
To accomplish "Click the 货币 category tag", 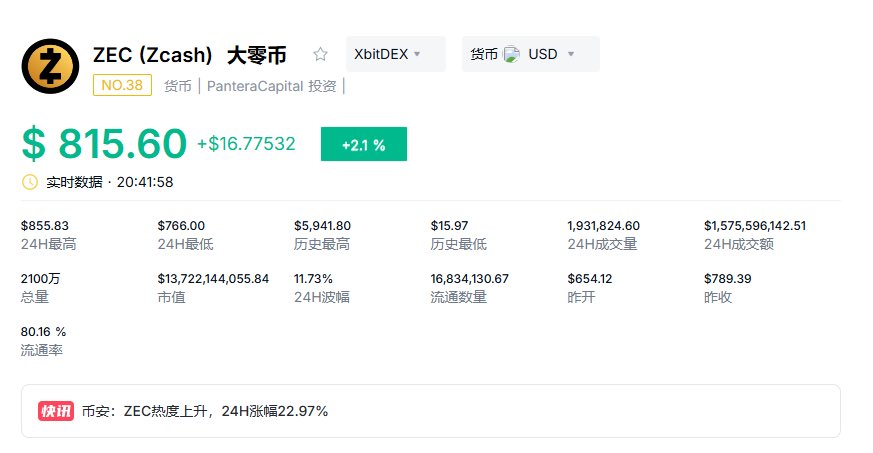I will point(178,86).
